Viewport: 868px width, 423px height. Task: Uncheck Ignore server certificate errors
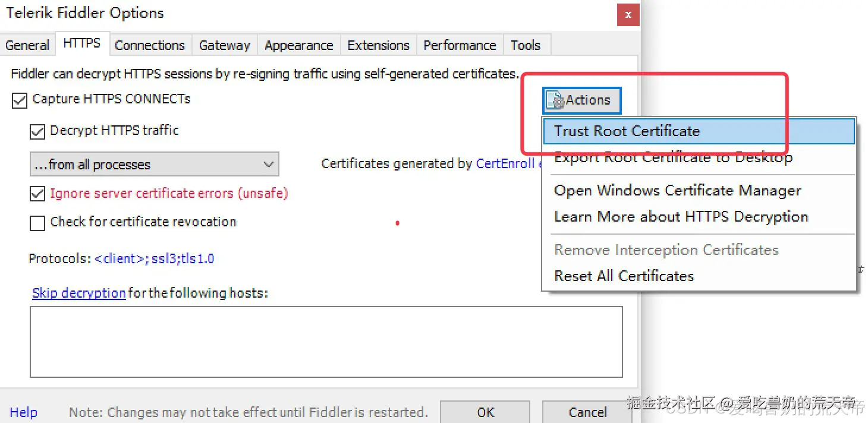37,194
